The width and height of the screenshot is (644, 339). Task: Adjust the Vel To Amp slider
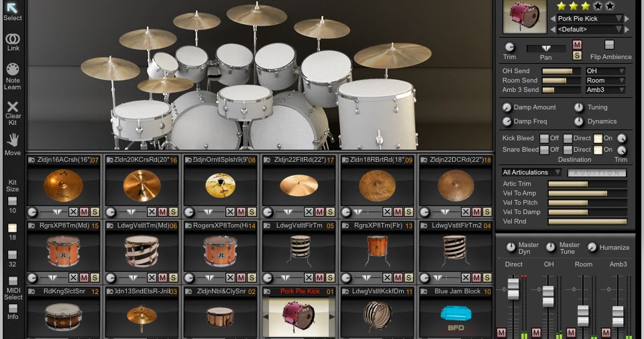(588, 193)
